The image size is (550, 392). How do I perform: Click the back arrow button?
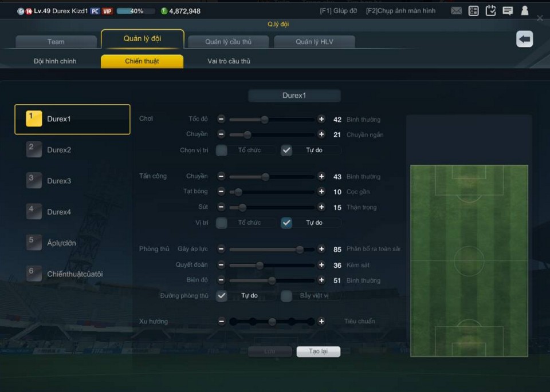tap(524, 39)
